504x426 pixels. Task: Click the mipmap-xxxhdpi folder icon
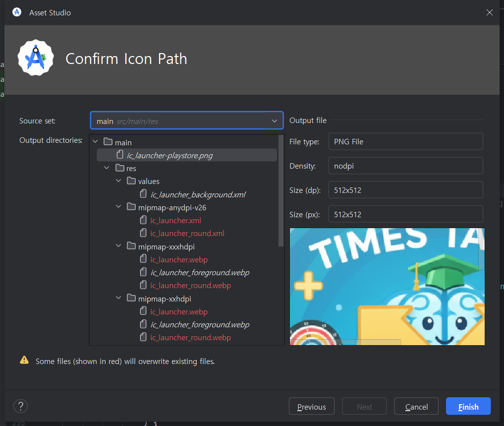coord(131,246)
